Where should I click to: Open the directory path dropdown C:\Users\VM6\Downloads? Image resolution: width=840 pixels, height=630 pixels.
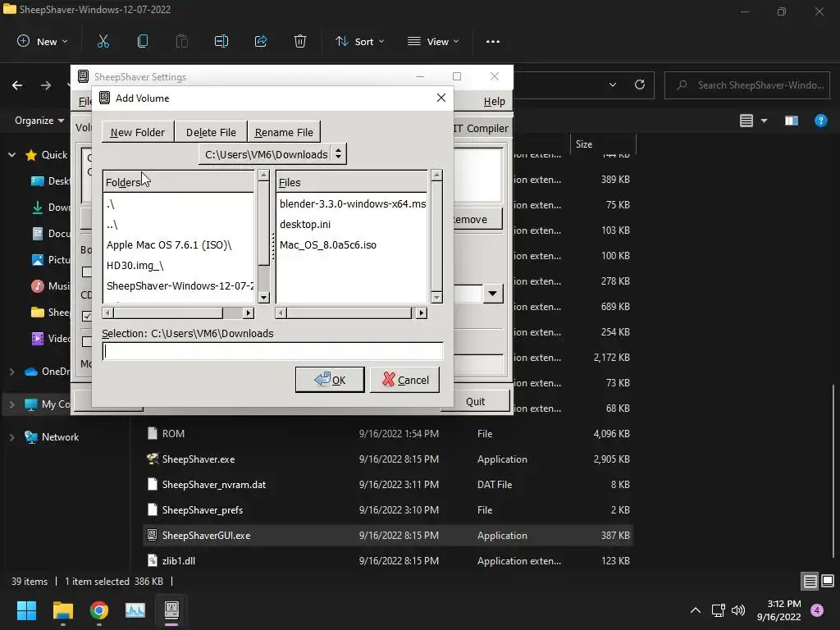272,154
